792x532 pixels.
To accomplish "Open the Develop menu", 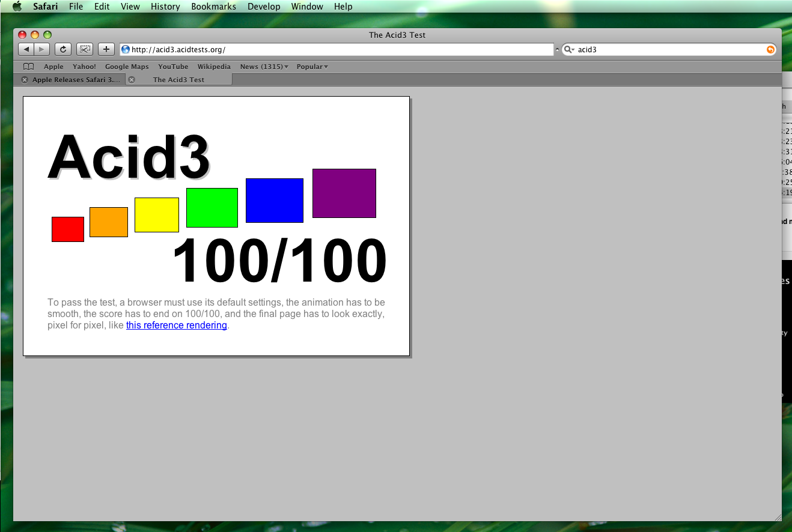I will 263,7.
